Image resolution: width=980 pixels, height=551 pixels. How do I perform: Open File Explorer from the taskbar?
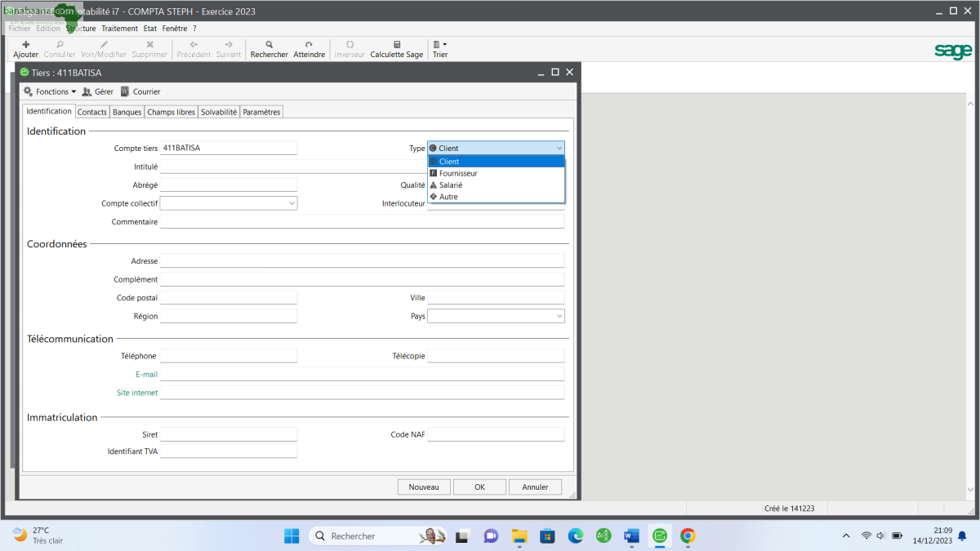coord(519,535)
